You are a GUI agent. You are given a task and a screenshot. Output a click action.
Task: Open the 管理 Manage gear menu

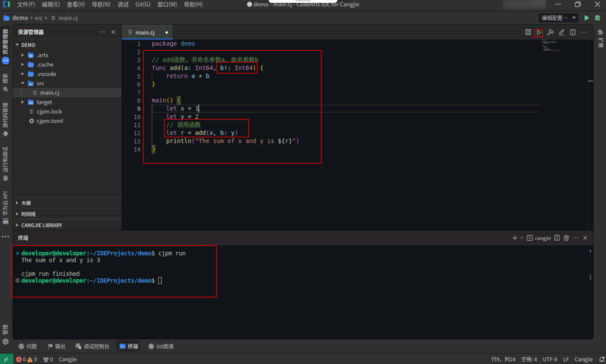5,335
